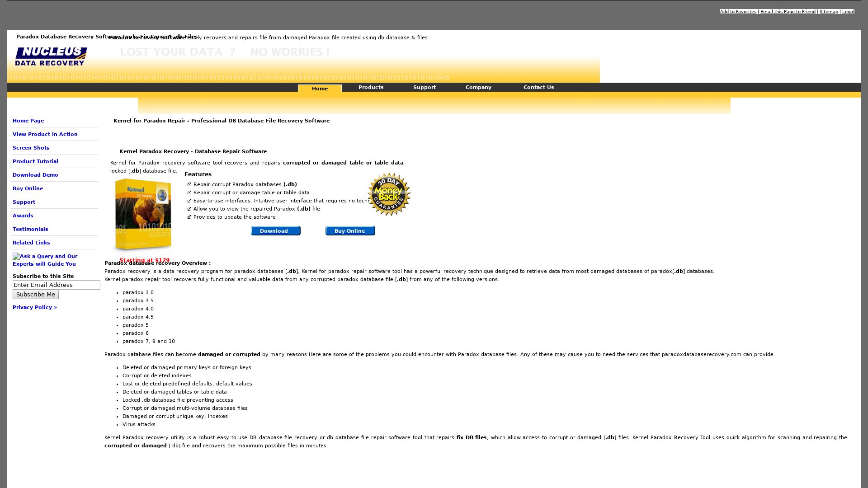Open the Home navigation tab
The image size is (868, 488).
(320, 89)
